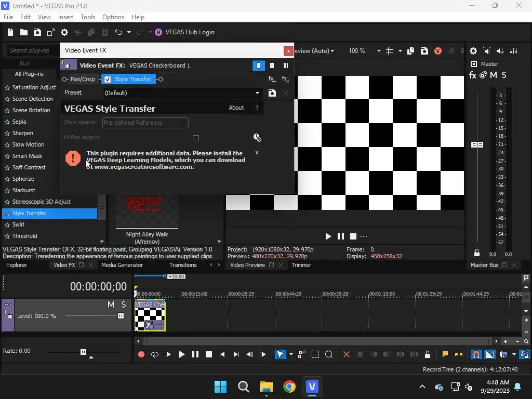Select the Style Transfer plug-in entry
The image size is (532, 399).
(x=49, y=213)
